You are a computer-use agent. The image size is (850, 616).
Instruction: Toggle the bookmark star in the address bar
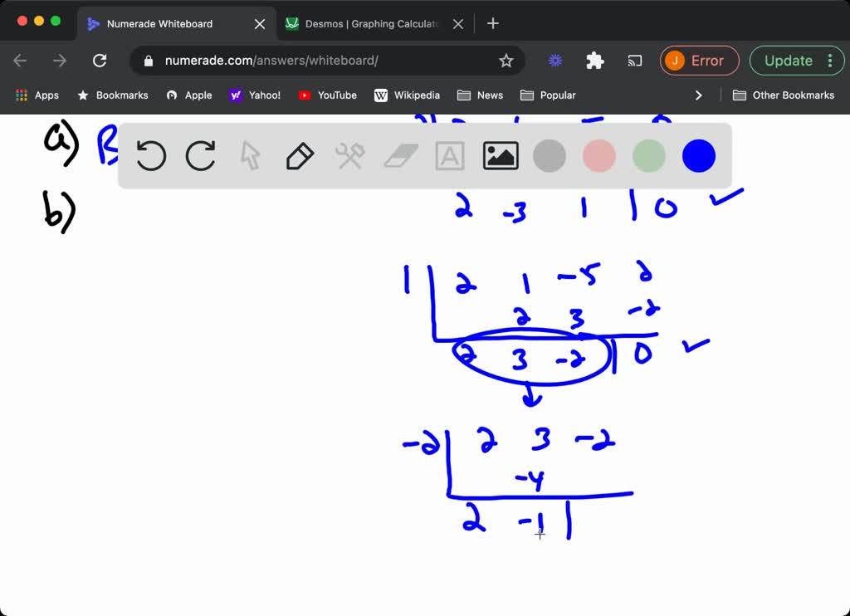coord(507,61)
